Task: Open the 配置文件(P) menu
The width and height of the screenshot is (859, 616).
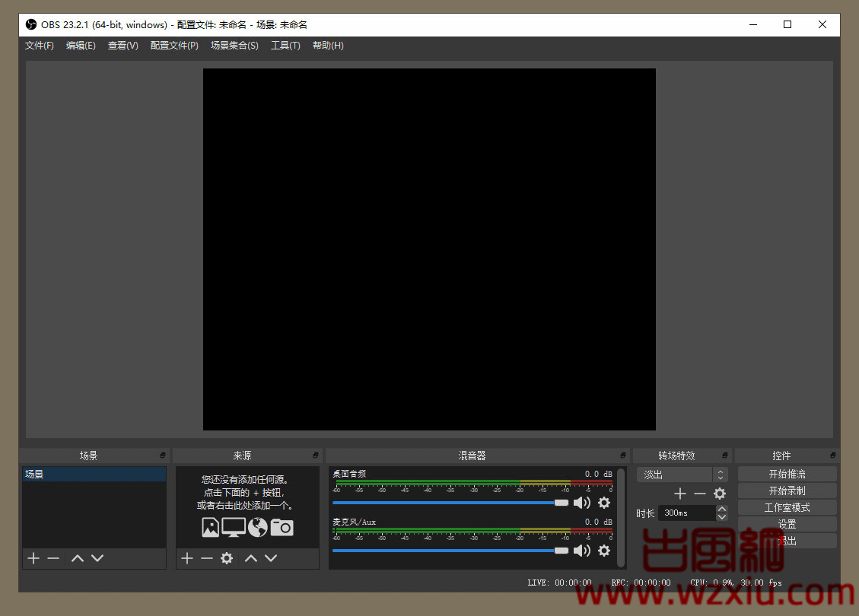Action: click(174, 46)
